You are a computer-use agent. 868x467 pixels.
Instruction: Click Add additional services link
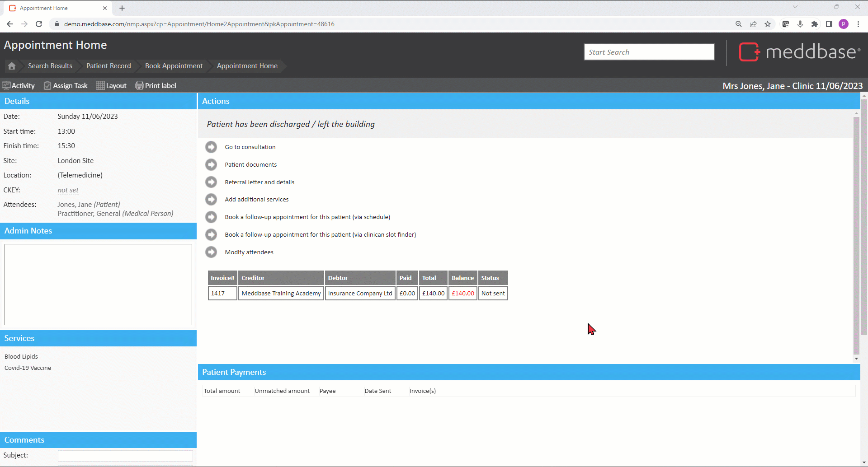point(256,199)
